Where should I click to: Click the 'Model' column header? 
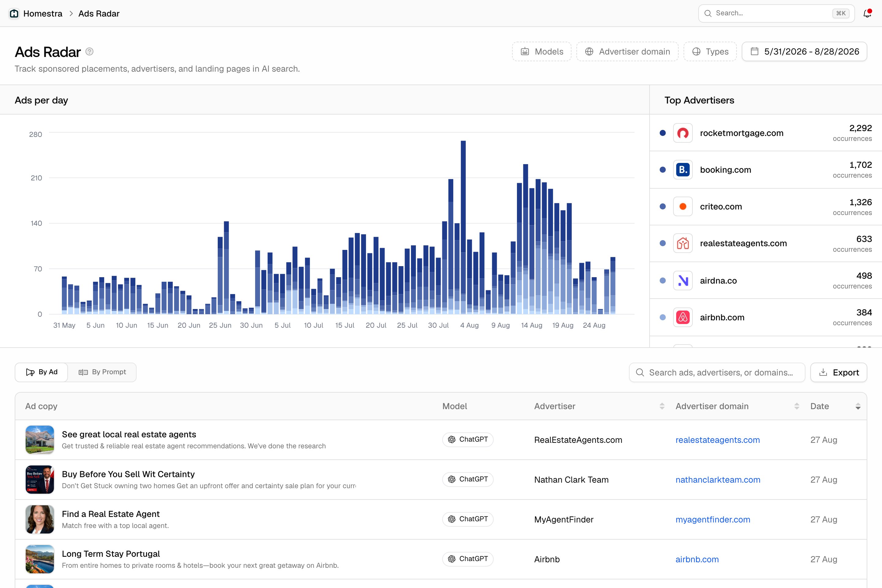(x=454, y=406)
